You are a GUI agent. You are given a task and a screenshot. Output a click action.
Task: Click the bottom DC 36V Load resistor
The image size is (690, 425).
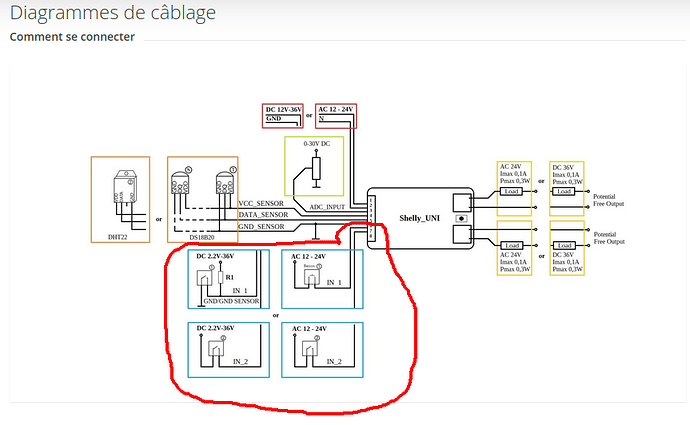pyautogui.click(x=566, y=245)
